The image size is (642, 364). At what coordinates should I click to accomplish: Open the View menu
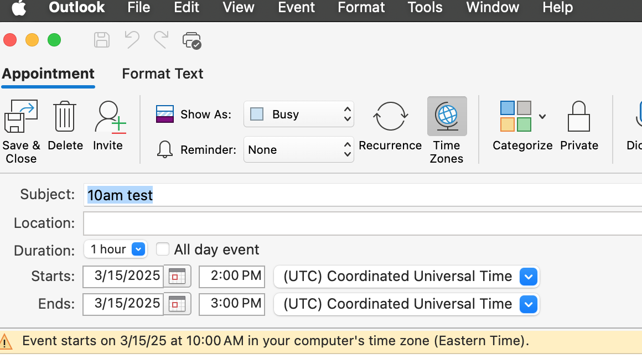[x=239, y=7]
